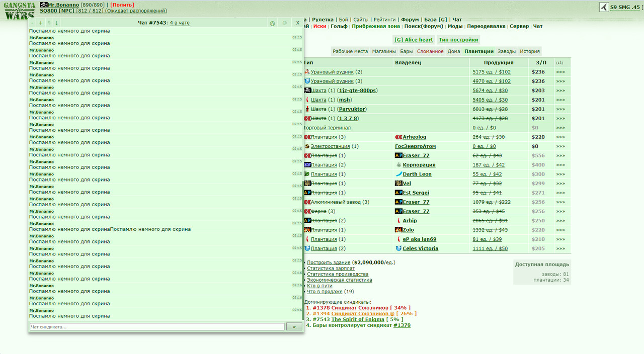644x354 pixels.
Task: Click blue cat icon on Урановый рудник (3) row
Action: click(307, 81)
